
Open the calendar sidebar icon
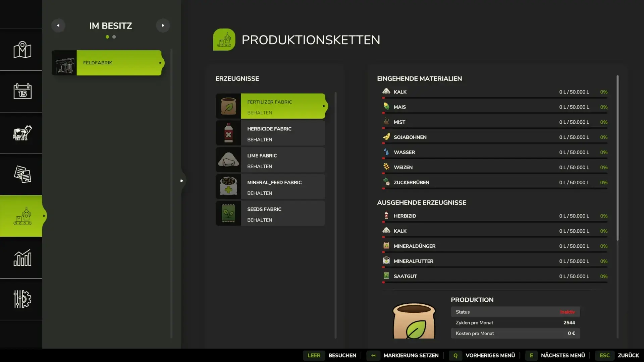pos(22,91)
